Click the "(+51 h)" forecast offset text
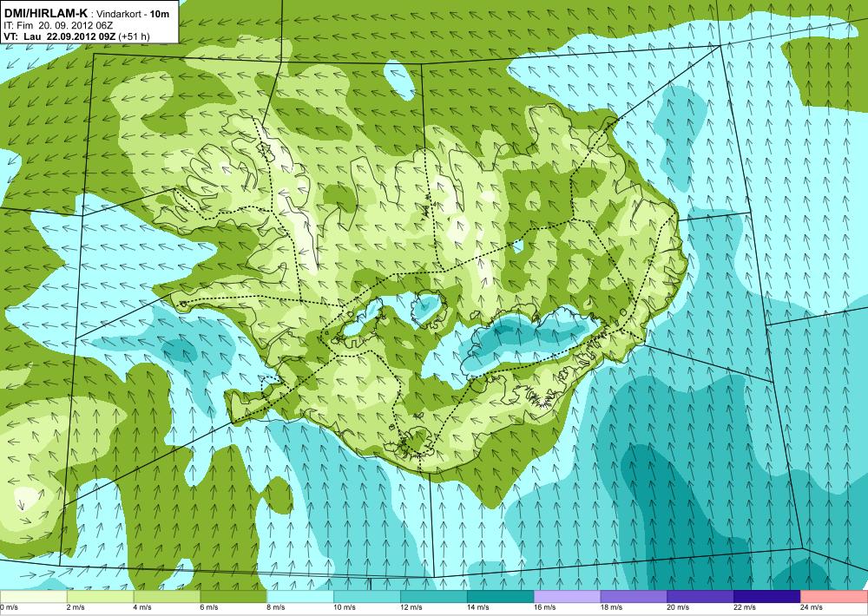Image resolution: width=868 pixels, height=616 pixels. [x=134, y=36]
